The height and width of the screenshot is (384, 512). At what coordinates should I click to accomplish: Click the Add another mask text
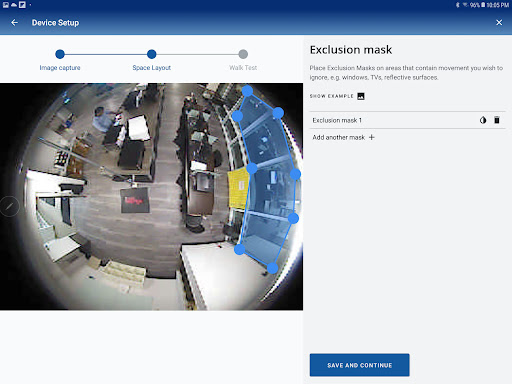pyautogui.click(x=338, y=137)
